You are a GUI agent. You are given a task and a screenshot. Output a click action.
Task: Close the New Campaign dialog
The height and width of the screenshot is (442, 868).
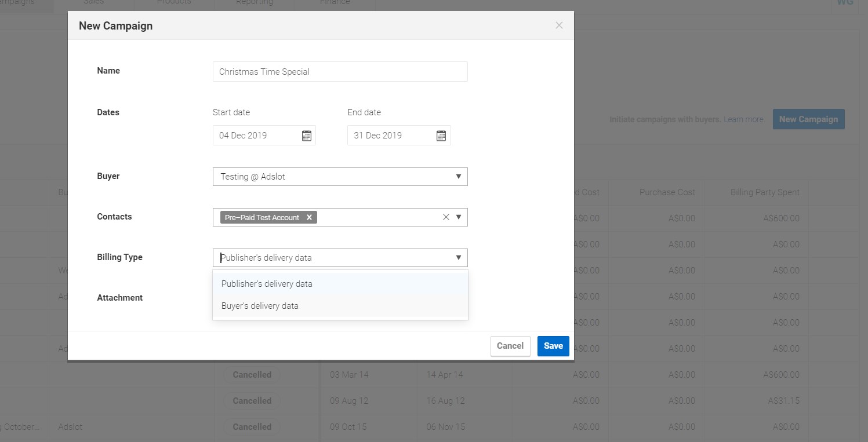point(559,25)
